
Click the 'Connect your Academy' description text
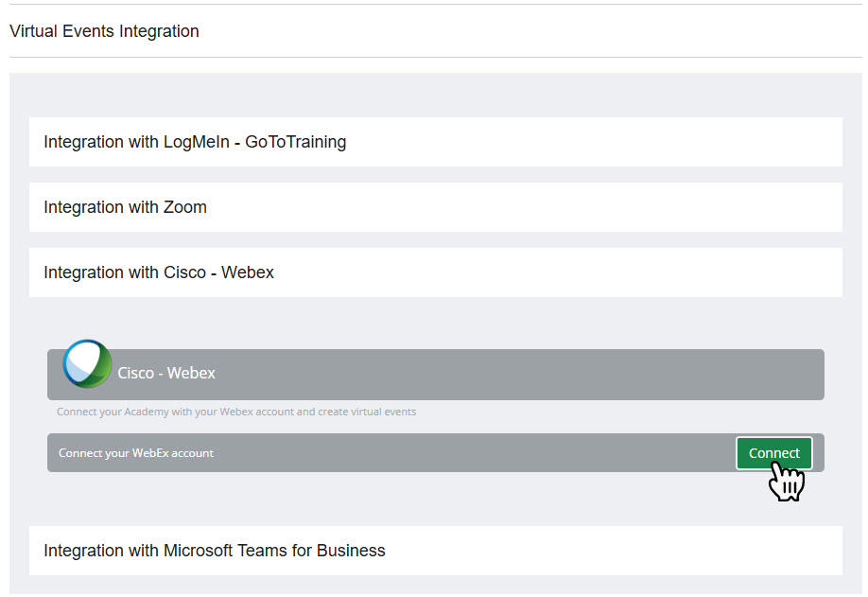pos(236,413)
